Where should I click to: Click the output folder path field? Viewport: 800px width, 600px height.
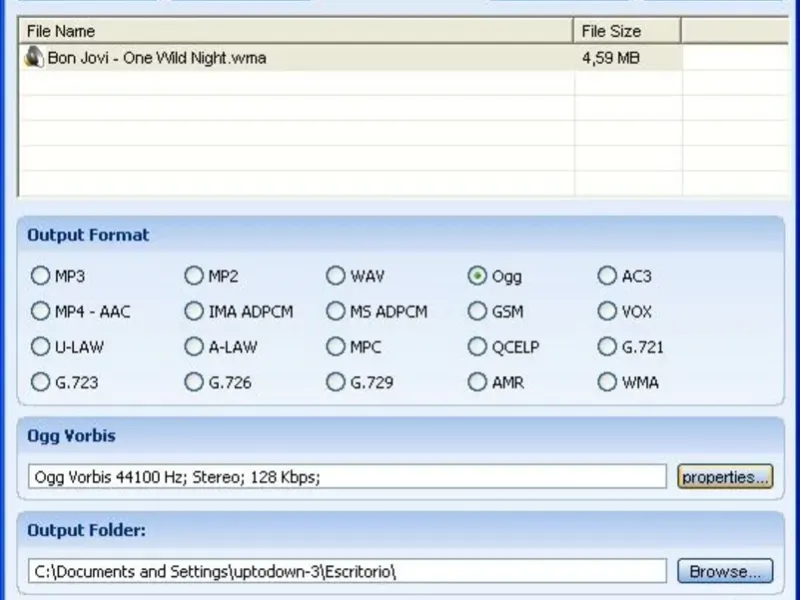[x=347, y=571]
